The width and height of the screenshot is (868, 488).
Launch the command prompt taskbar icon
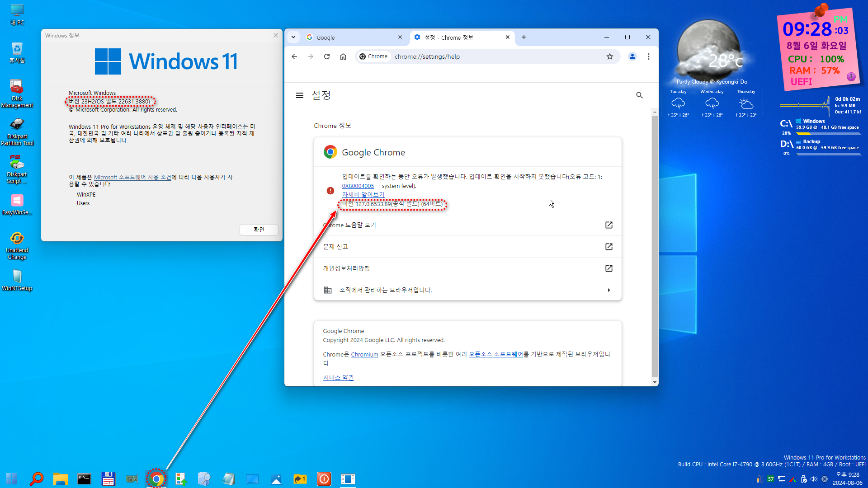click(84, 479)
